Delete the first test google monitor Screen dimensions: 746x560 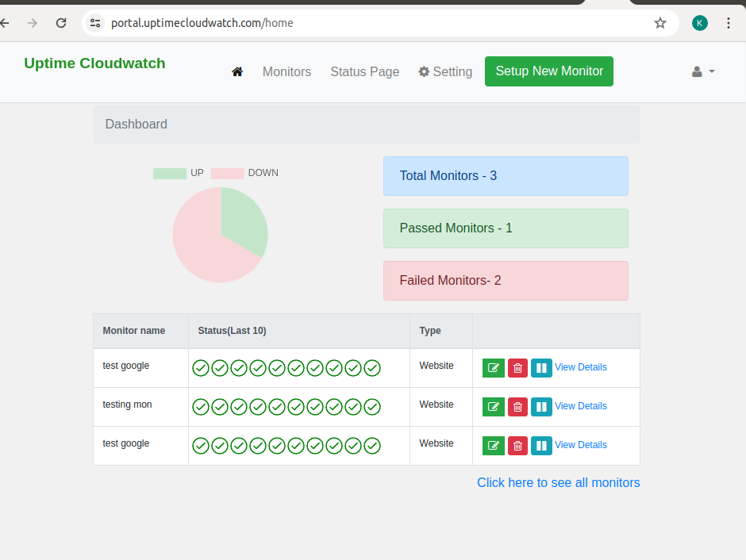click(517, 367)
